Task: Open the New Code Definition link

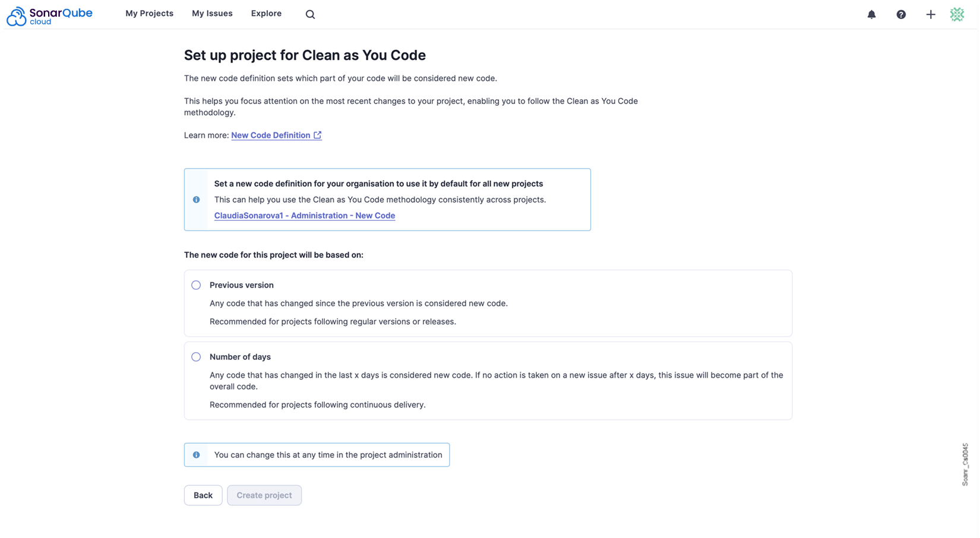Action: (x=270, y=135)
